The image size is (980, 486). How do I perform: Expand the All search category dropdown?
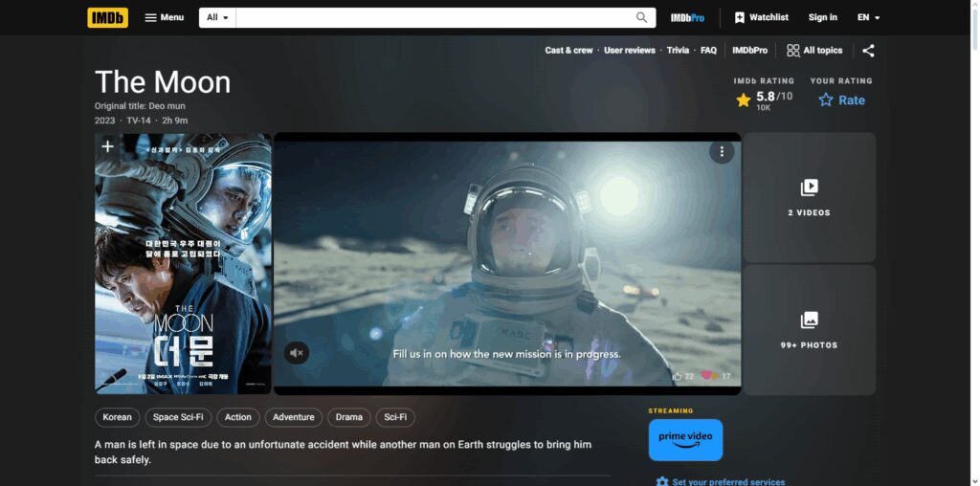click(217, 17)
